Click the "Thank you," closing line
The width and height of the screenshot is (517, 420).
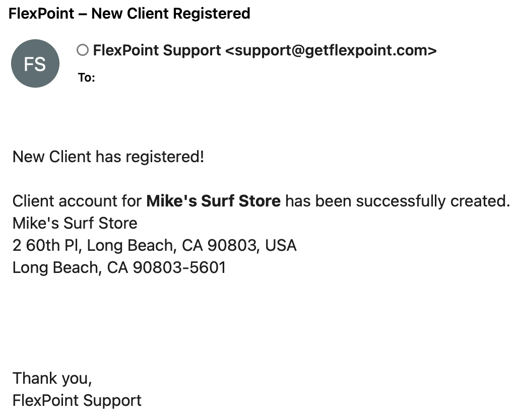point(52,378)
